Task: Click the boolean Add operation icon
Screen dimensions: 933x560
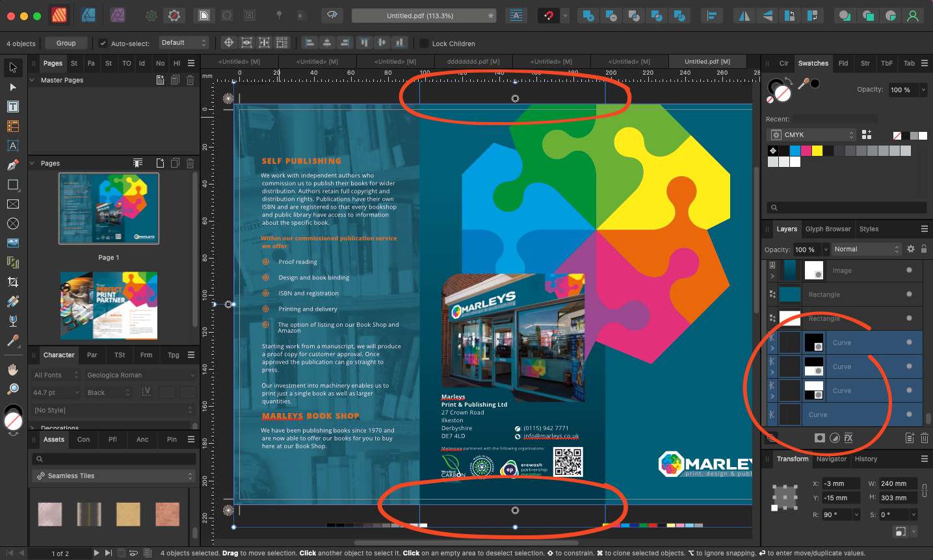Action: click(588, 16)
